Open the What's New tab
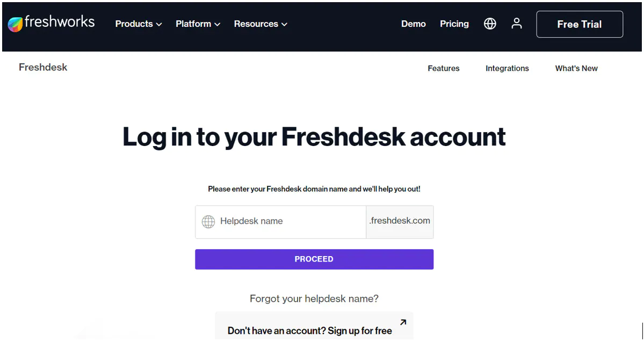The width and height of the screenshot is (644, 342). tap(576, 68)
